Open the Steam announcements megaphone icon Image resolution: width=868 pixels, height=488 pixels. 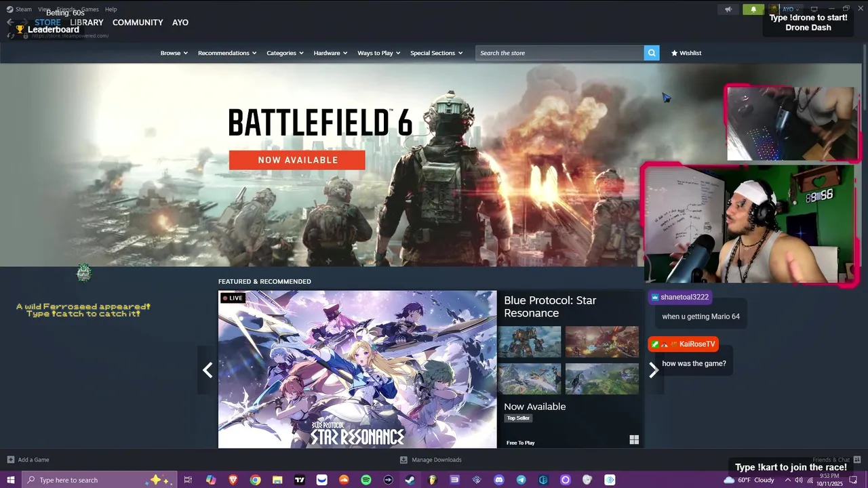[x=728, y=9]
